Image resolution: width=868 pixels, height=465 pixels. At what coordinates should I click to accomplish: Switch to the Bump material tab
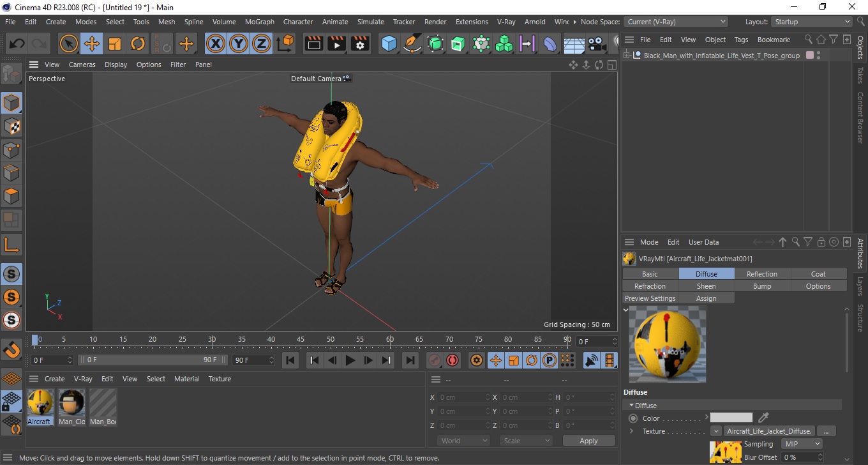click(x=762, y=286)
